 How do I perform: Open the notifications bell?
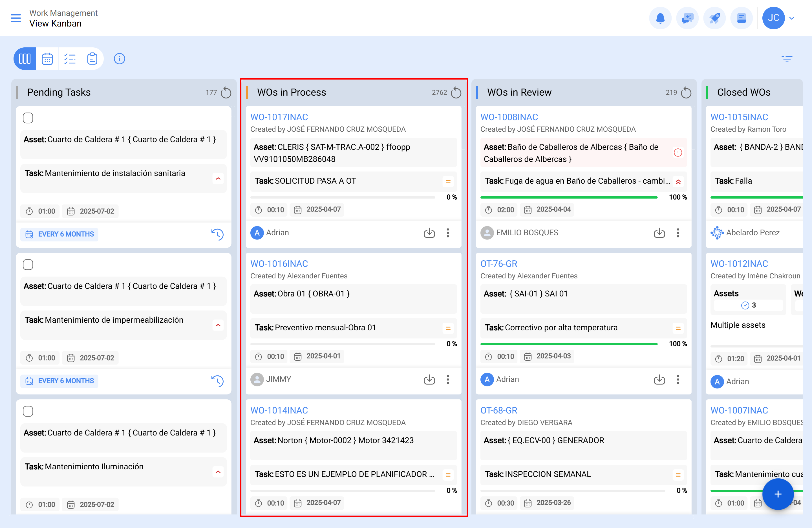pyautogui.click(x=660, y=18)
